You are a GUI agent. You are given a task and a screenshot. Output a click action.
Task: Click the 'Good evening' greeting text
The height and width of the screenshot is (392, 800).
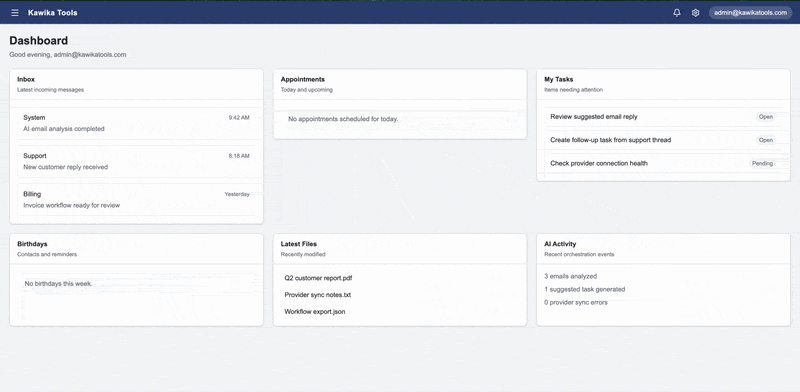tap(68, 55)
